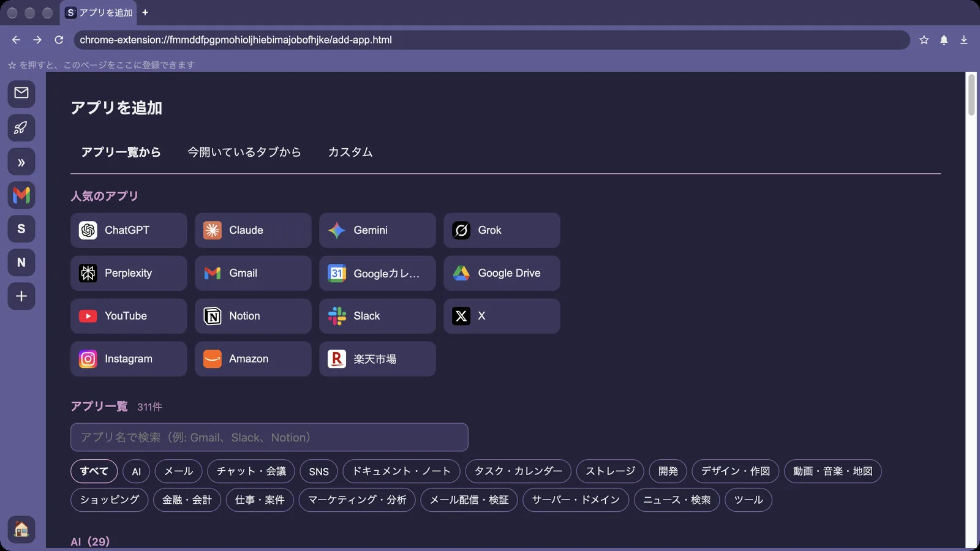This screenshot has height=551, width=980.
Task: Switch to the 今開いているタブから tab
Action: coord(244,152)
